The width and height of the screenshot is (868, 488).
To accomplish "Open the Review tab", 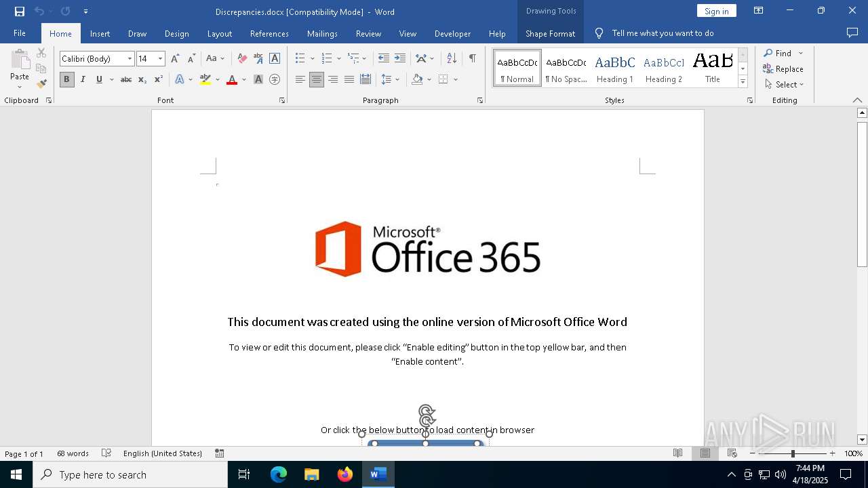I will tap(368, 33).
